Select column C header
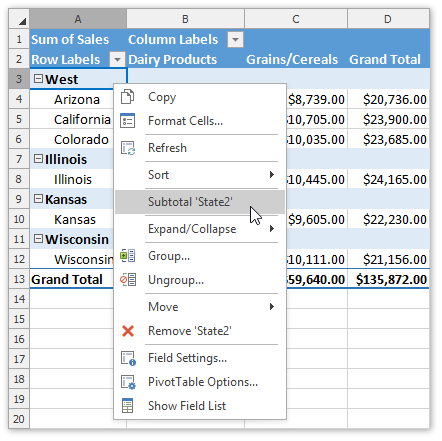 click(x=296, y=19)
